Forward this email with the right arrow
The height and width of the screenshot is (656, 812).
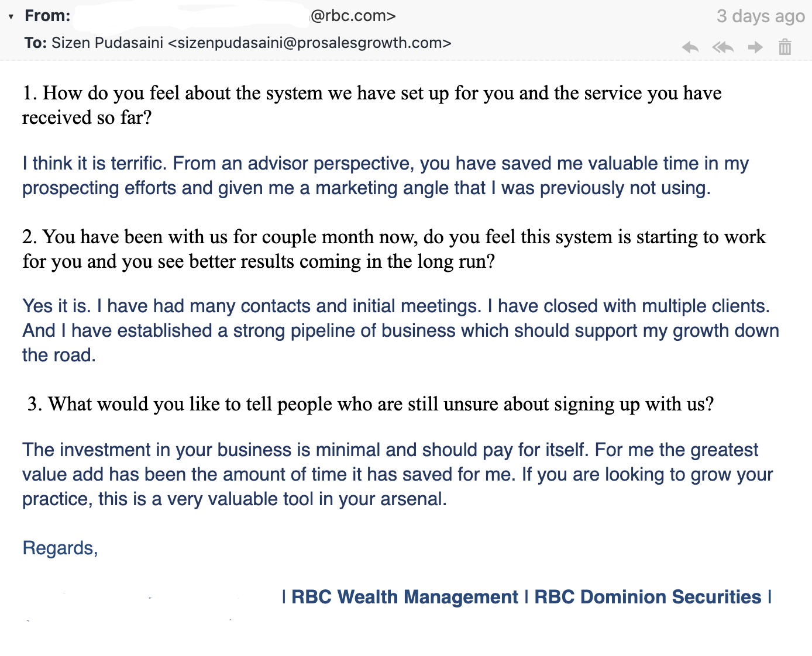pyautogui.click(x=755, y=47)
